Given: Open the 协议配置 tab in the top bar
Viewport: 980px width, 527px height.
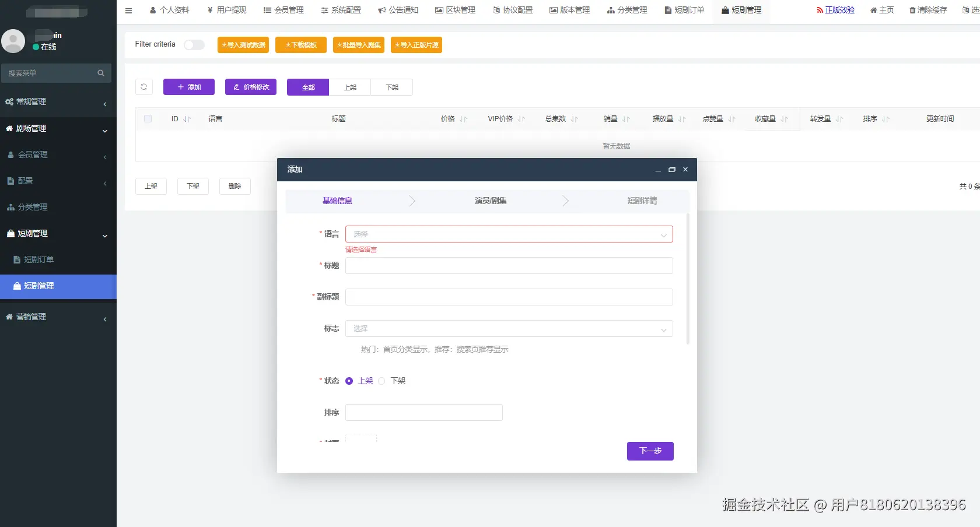Looking at the screenshot, I should (x=513, y=10).
